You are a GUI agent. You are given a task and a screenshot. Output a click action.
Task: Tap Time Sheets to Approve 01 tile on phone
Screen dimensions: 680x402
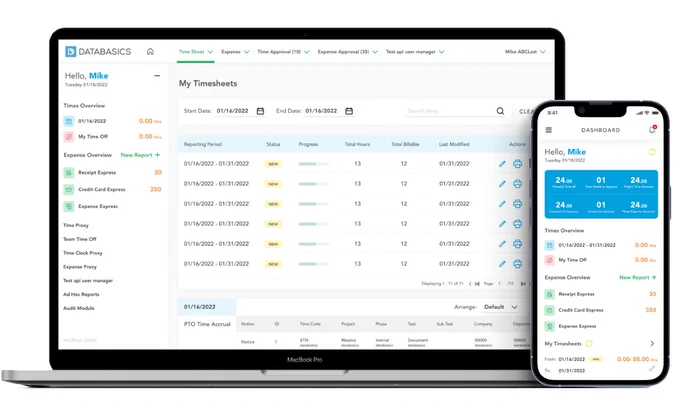tap(601, 182)
